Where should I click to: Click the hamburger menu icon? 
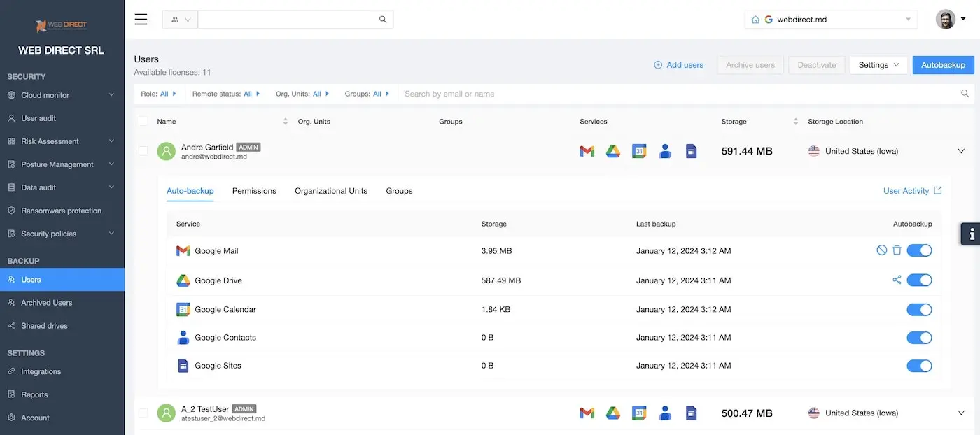tap(141, 20)
